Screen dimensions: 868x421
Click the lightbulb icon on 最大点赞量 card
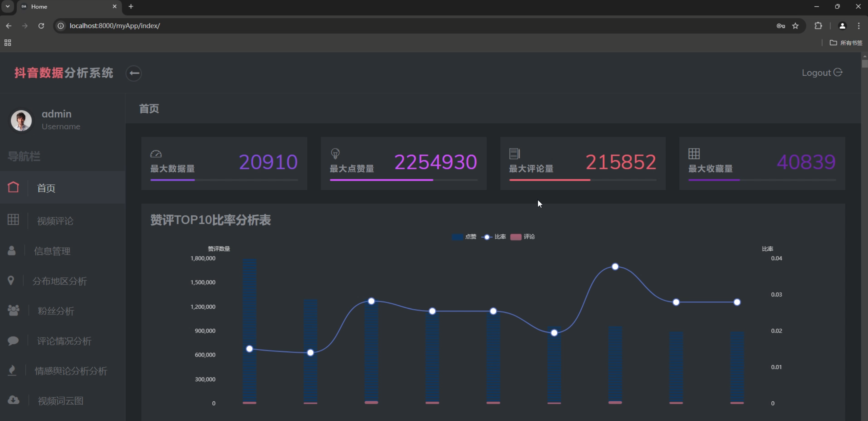[x=335, y=154]
